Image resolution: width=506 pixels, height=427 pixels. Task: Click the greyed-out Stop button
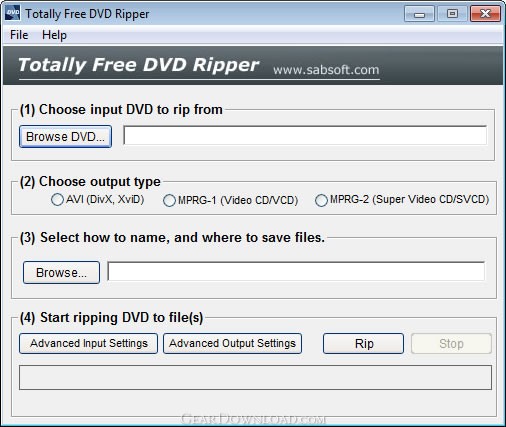(x=451, y=343)
